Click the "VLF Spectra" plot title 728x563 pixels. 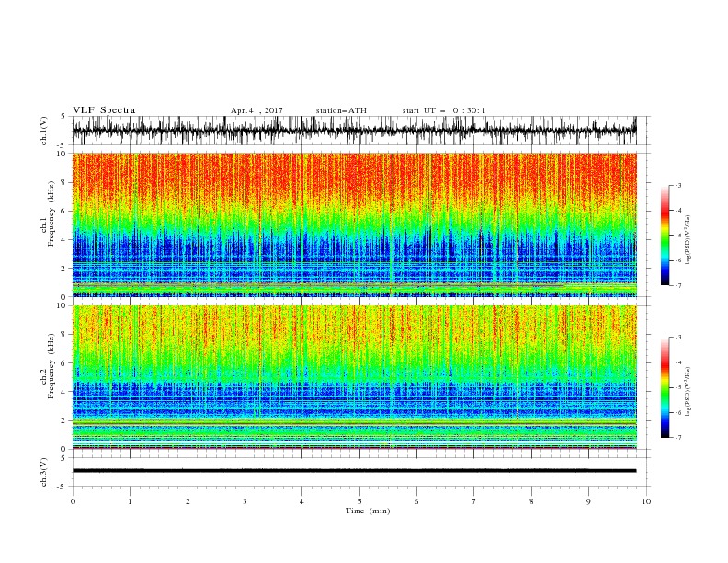104,110
